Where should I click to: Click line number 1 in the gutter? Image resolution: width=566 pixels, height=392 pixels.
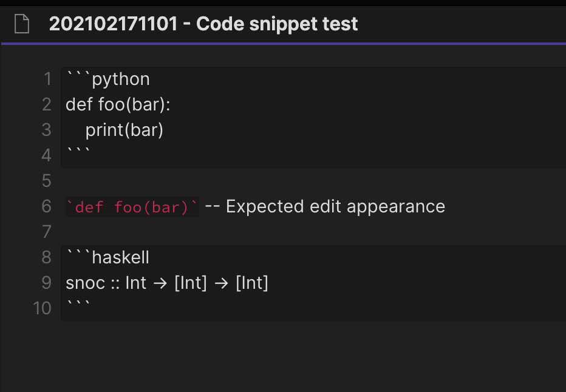47,79
